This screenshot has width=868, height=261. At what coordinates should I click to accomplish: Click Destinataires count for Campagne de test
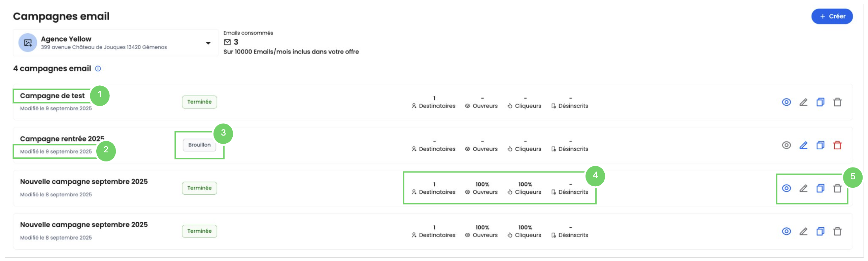pos(434,98)
